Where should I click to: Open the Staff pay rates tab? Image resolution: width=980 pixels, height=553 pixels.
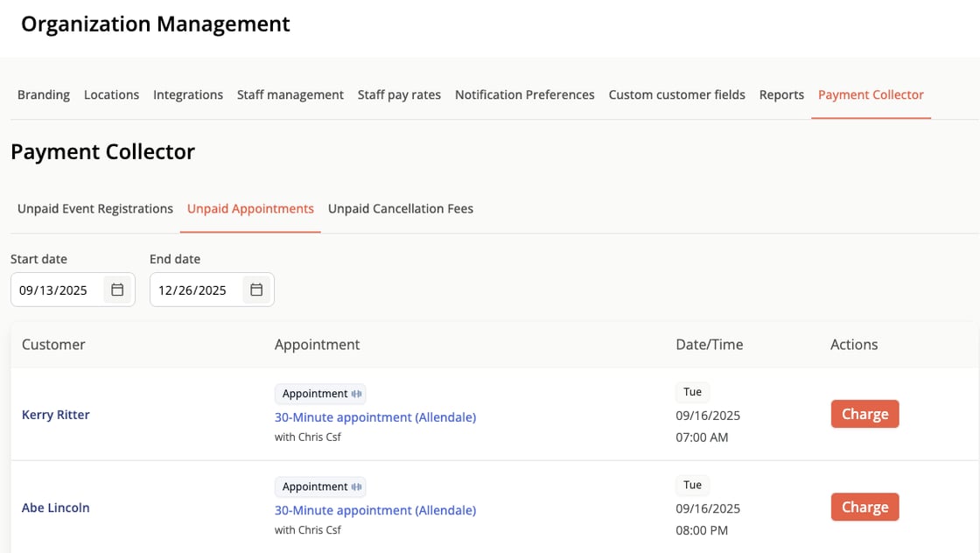[x=399, y=94]
